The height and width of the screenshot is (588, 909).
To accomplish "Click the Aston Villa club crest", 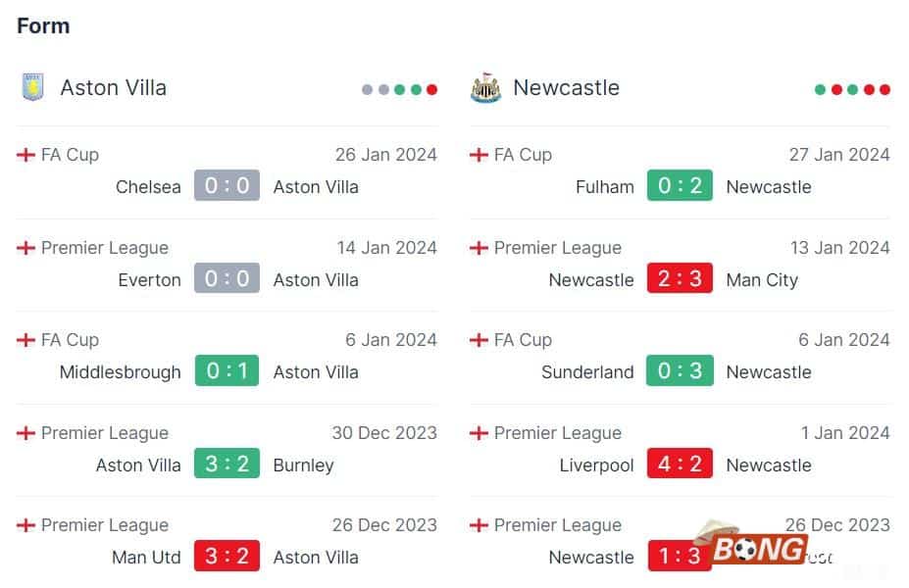I will coord(35,87).
